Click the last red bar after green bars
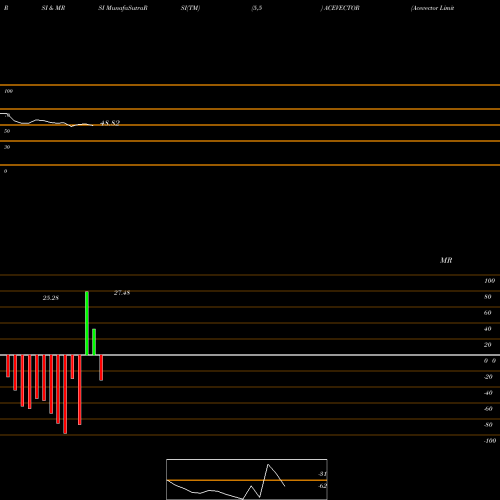 (101, 368)
